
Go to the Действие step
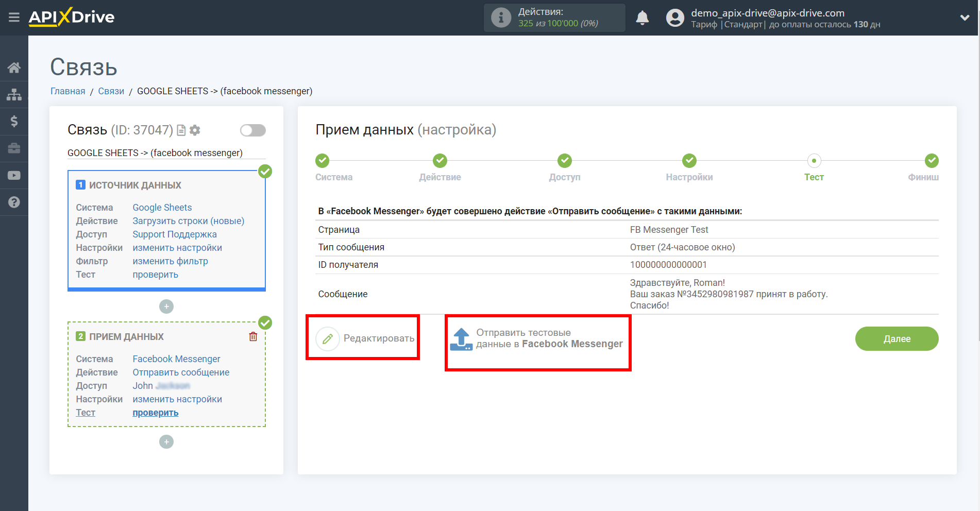click(440, 161)
